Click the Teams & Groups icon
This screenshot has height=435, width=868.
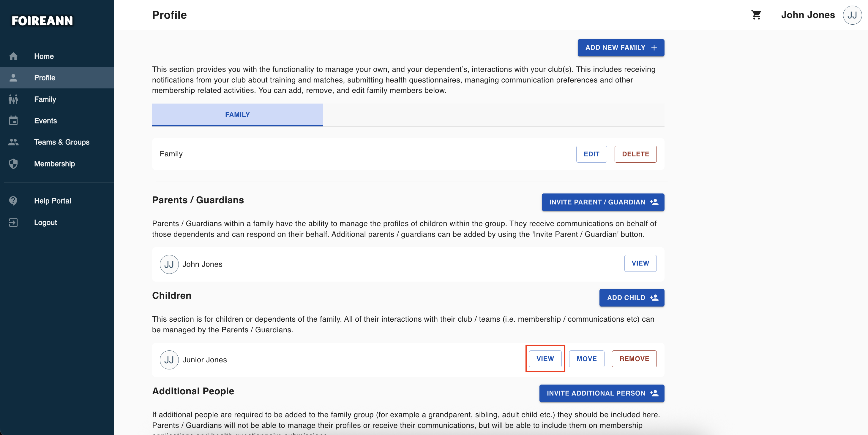click(x=13, y=142)
